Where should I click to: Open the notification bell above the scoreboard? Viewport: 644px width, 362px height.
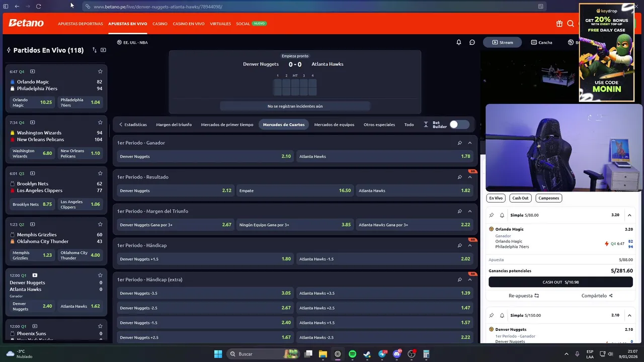(459, 42)
